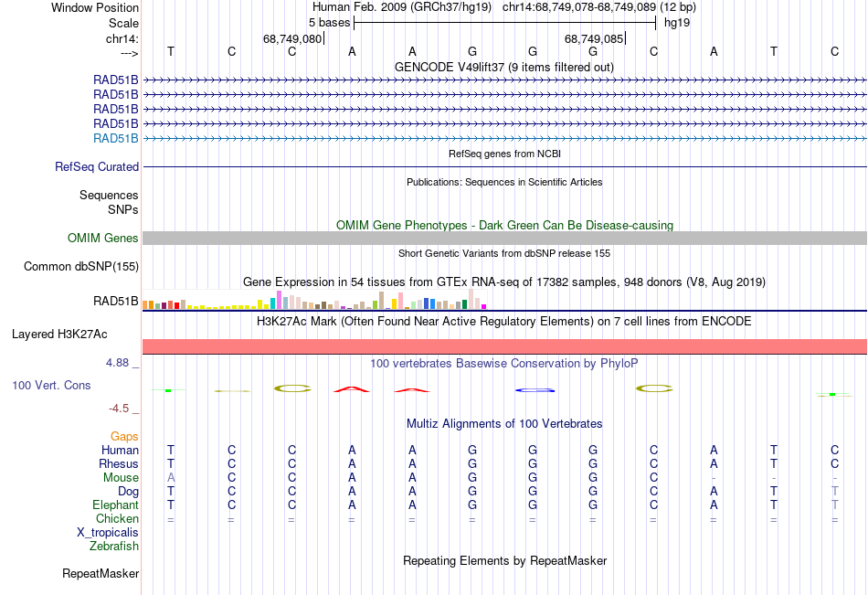The width and height of the screenshot is (868, 595).
Task: Click OMIM Gene Phenotypes track title
Action: point(504,225)
